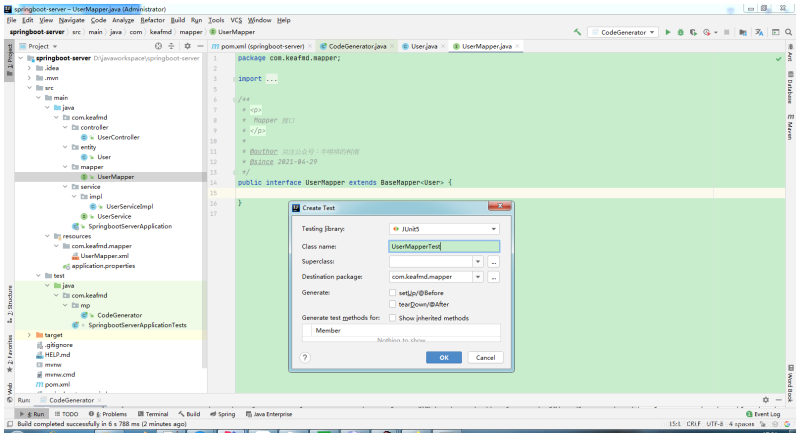Select UserServiceImpl in project tree
Screen dimensions: 800x433
click(130, 207)
